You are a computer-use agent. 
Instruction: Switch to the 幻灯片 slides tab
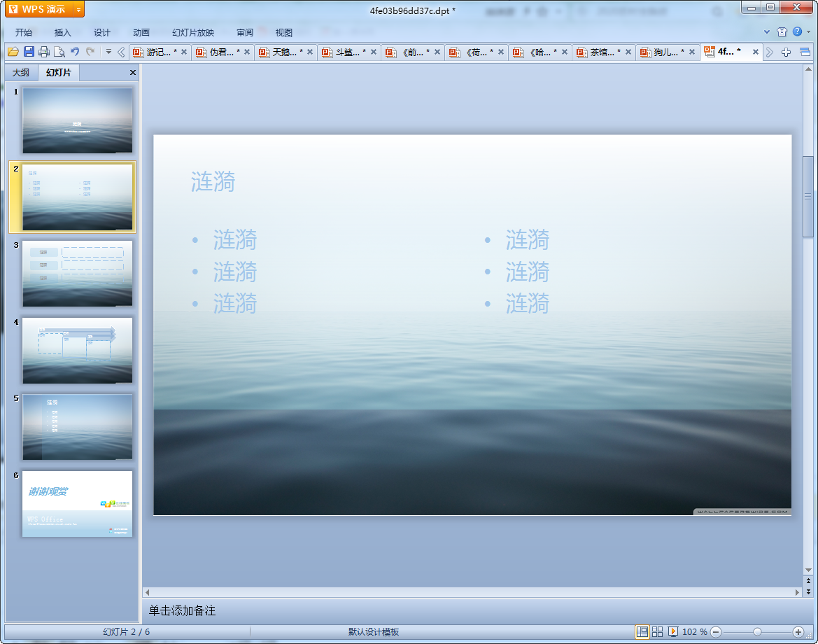pyautogui.click(x=59, y=73)
